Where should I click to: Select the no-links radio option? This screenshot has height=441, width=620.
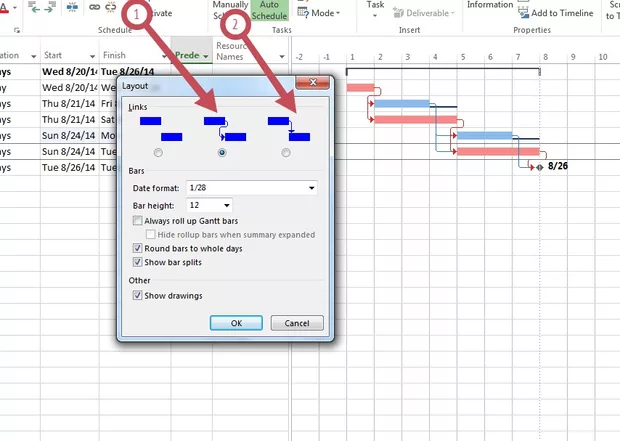tap(158, 153)
